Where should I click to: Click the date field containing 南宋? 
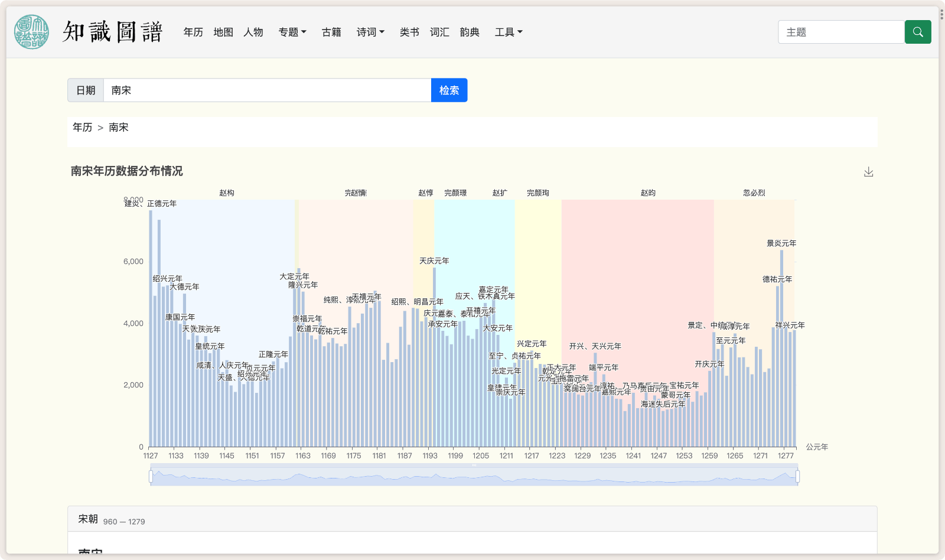coord(267,90)
